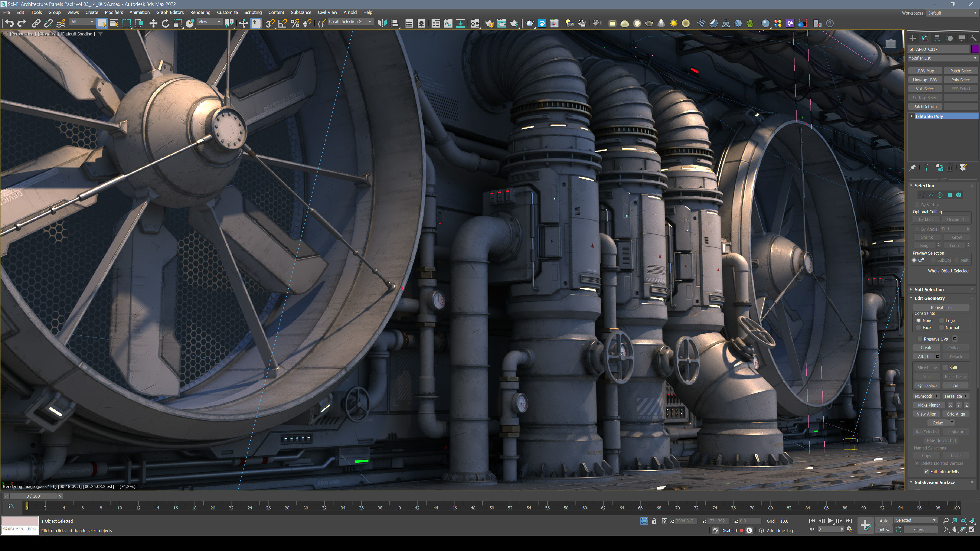Click the Undo arrow icon
This screenshot has width=980, height=551.
click(x=9, y=23)
